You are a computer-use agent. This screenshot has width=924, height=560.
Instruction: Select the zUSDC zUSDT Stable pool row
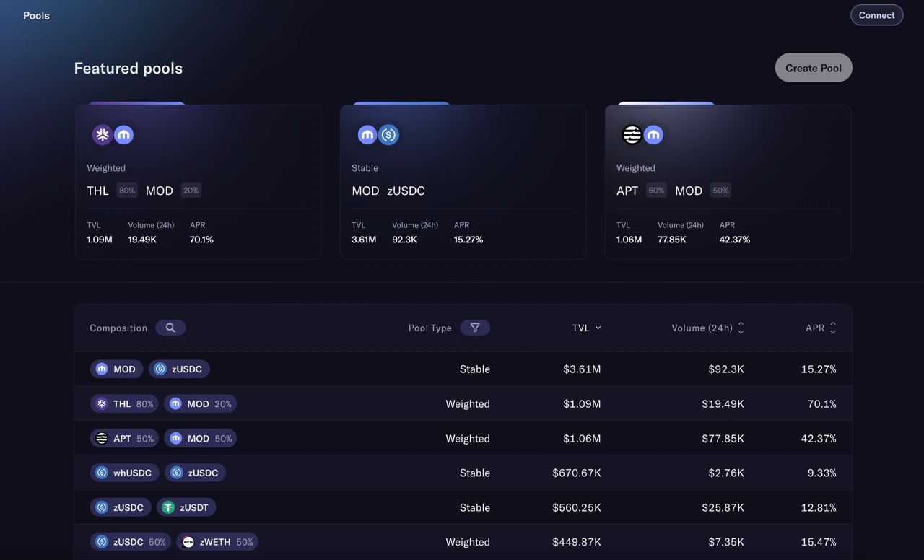coord(463,507)
